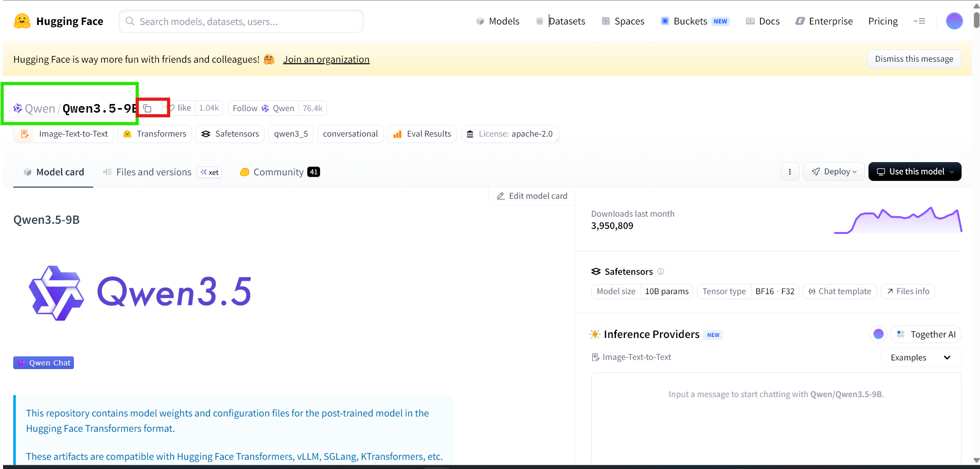Click the three-dot more options button
Viewport: 980px width, 469px height.
(789, 172)
